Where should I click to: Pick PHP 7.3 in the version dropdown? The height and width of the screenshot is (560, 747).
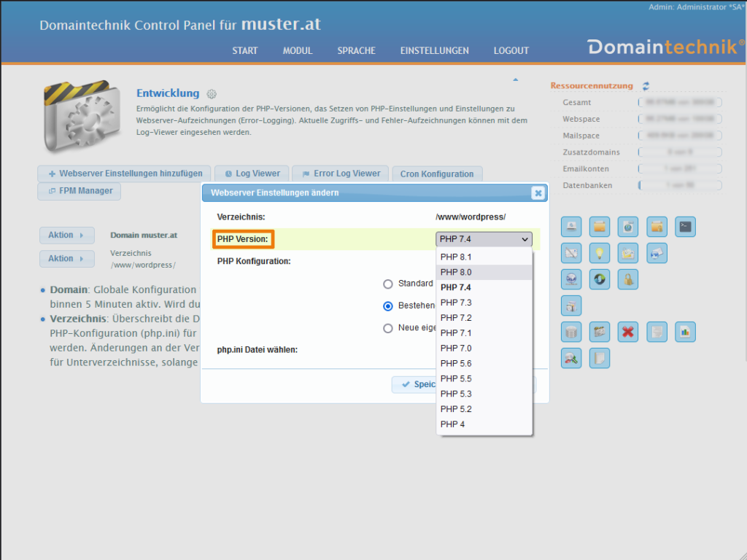tap(456, 303)
